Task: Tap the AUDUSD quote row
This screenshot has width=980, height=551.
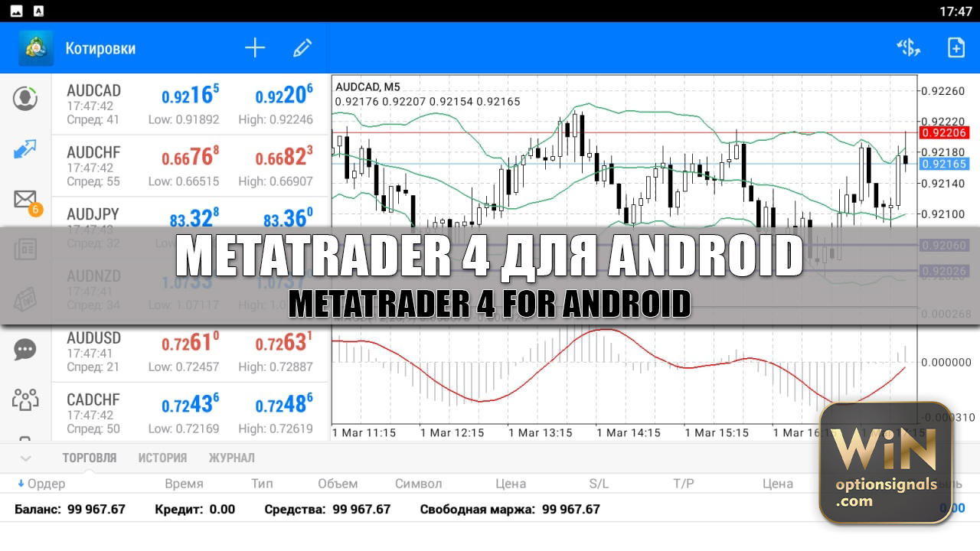Action: tap(189, 351)
